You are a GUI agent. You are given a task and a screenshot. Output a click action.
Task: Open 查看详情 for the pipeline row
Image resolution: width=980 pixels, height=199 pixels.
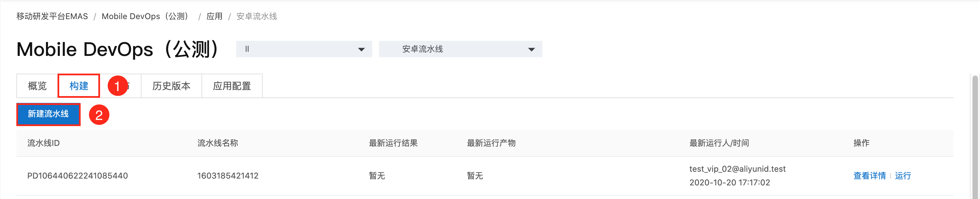click(869, 176)
